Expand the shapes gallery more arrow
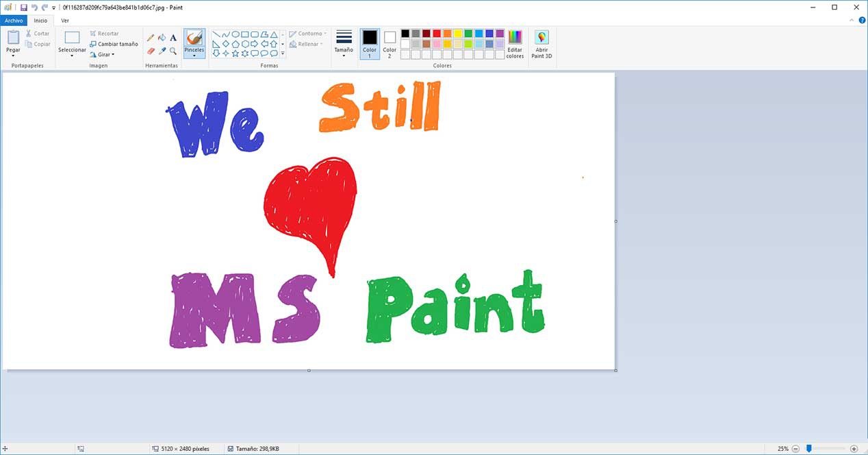Viewport: 868px width, 455px height. coord(283,53)
